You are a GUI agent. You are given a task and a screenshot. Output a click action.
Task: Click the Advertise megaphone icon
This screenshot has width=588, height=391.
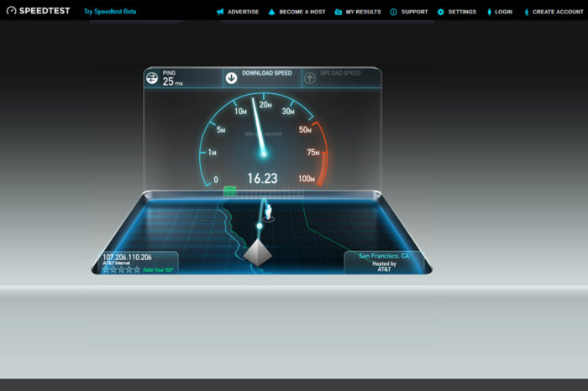click(x=220, y=13)
